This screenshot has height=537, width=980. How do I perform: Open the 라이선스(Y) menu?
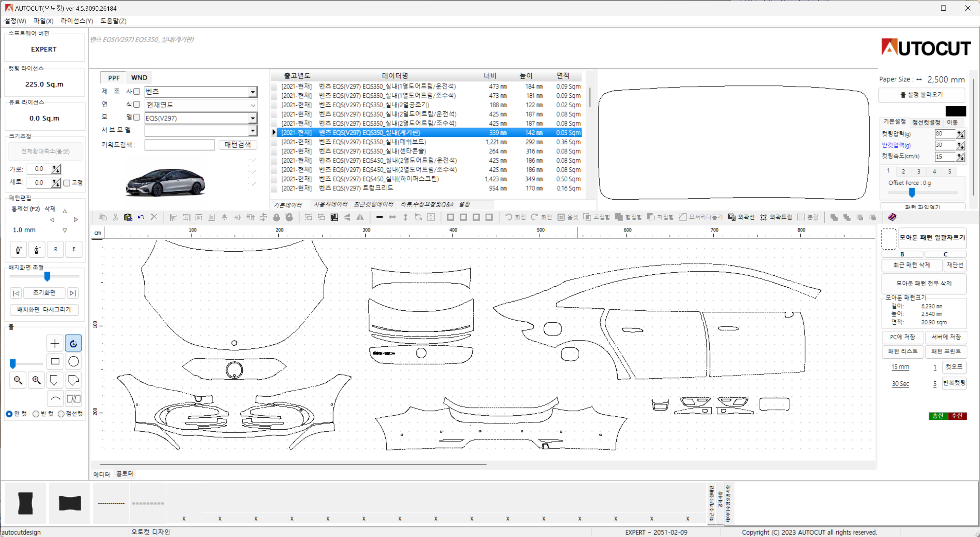coord(77,21)
